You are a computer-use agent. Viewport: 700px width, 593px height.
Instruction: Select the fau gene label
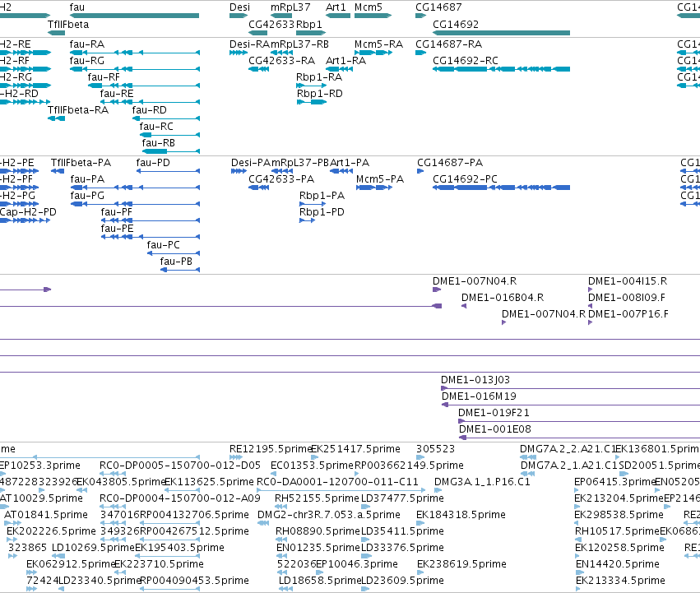pyautogui.click(x=77, y=7)
